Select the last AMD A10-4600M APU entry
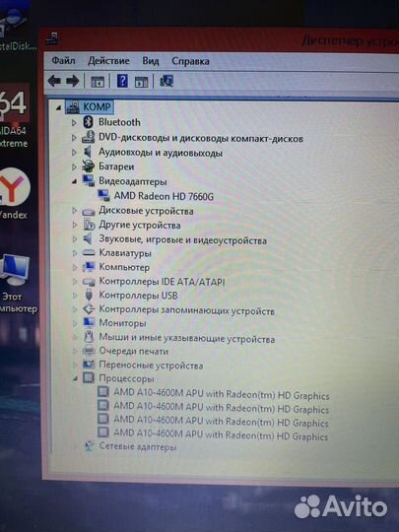 tap(221, 434)
